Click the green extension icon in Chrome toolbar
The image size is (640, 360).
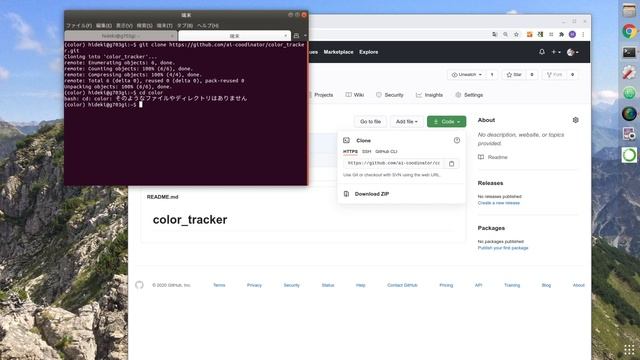pyautogui.click(x=540, y=35)
